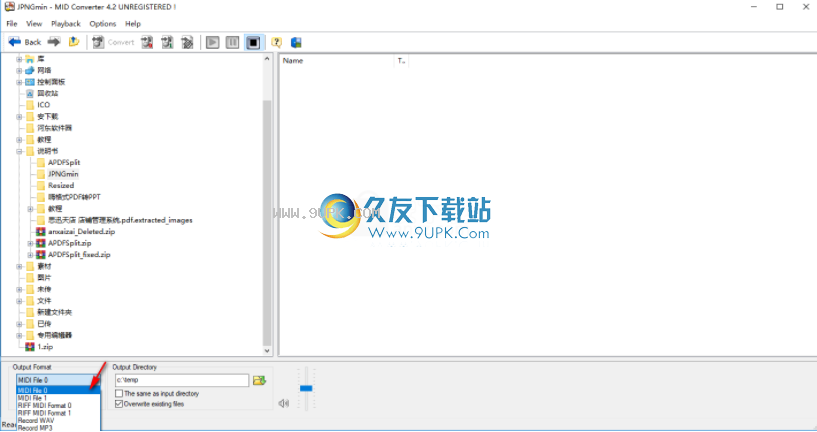
Task: Uncheck 'Overwrite existing files' checkbox
Action: pyautogui.click(x=119, y=404)
